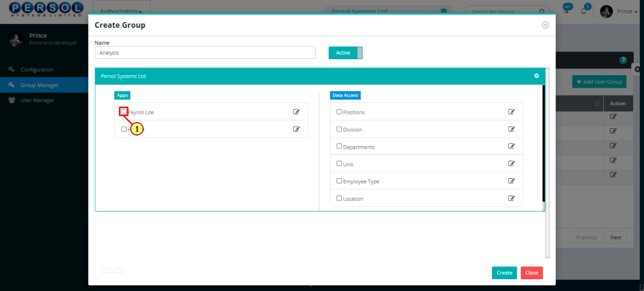644x291 pixels.
Task: Click the red Close button
Action: (x=532, y=273)
